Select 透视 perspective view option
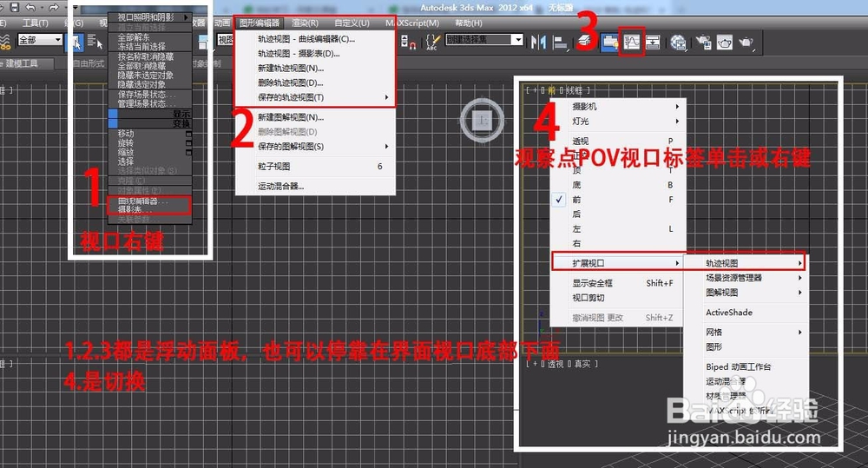 point(618,141)
